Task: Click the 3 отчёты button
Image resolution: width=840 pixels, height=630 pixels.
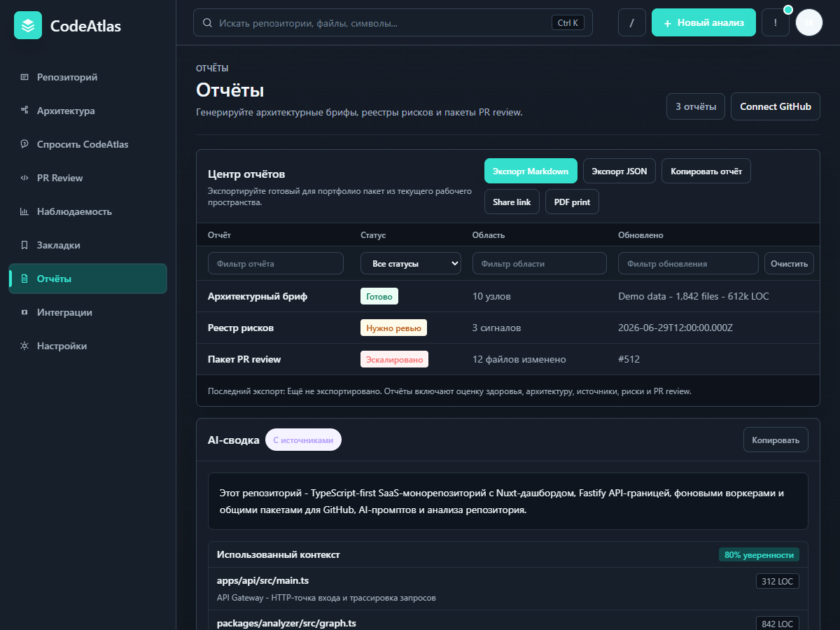Action: (x=696, y=106)
